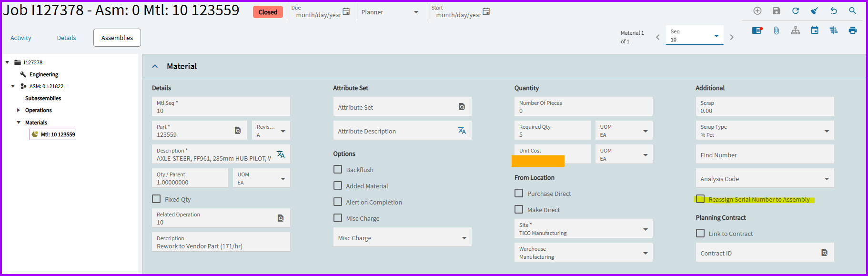The width and height of the screenshot is (868, 276).
Task: Collapse the Materials tree node arrow
Action: [x=19, y=123]
